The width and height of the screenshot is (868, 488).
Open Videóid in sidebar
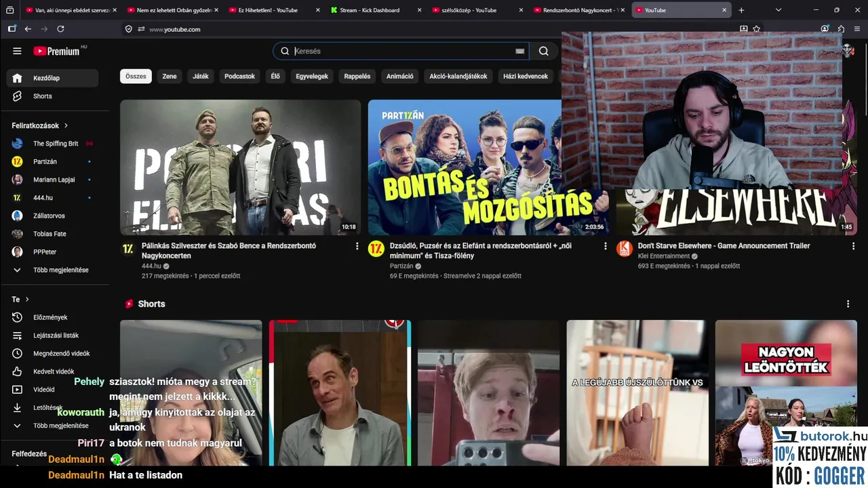tap(52, 390)
